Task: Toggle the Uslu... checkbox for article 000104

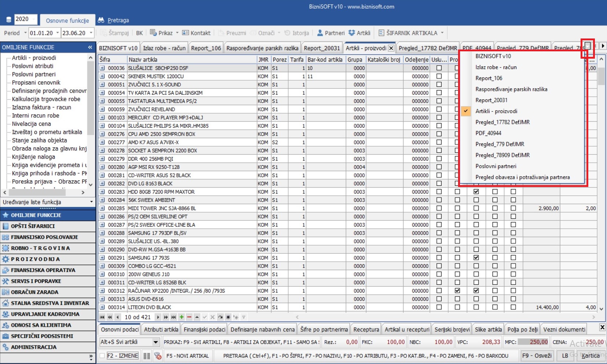Action: [439, 126]
